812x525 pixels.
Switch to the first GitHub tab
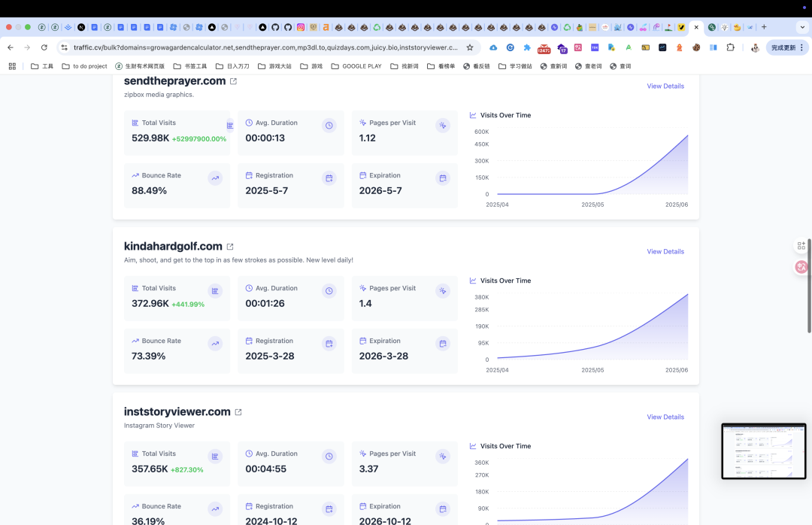click(x=275, y=28)
